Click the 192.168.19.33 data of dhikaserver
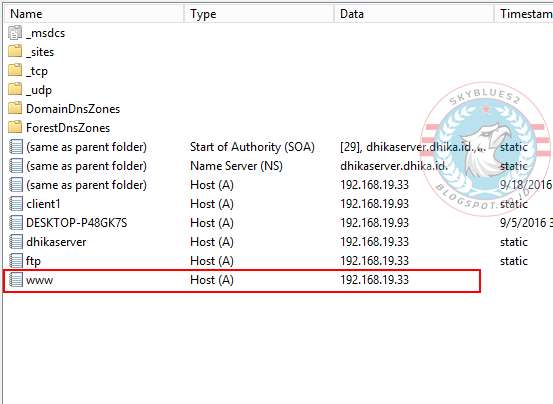This screenshot has height=404, width=553. 374,242
